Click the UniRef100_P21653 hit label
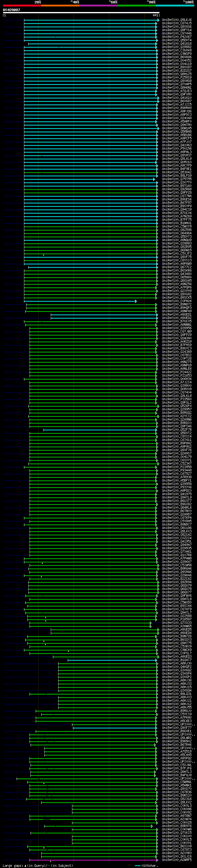Screen dimensions: 197x868 (x=177, y=375)
